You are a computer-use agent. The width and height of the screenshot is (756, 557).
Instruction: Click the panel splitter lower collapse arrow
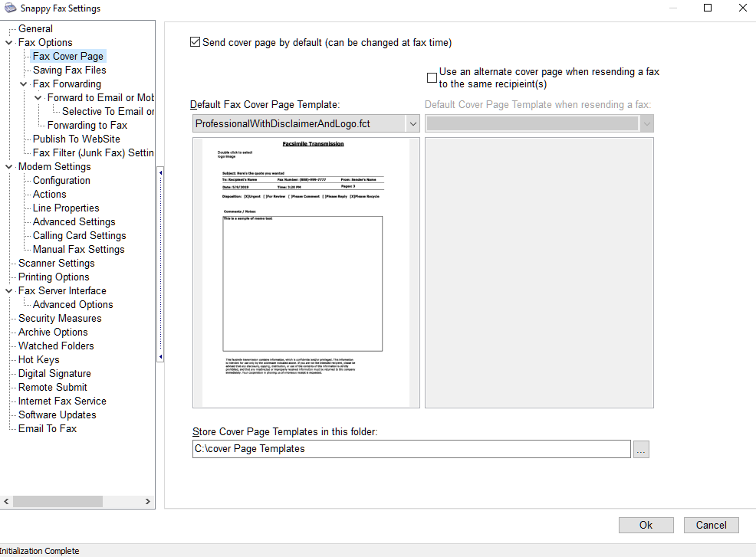160,356
